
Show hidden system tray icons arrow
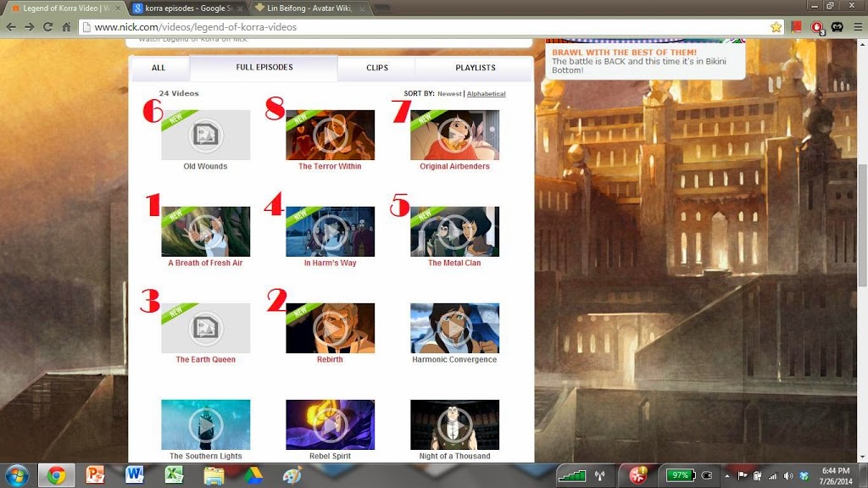pos(726,476)
